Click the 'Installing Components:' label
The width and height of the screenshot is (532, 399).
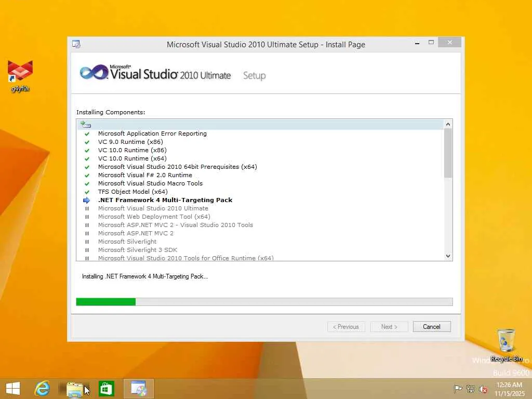(x=111, y=112)
